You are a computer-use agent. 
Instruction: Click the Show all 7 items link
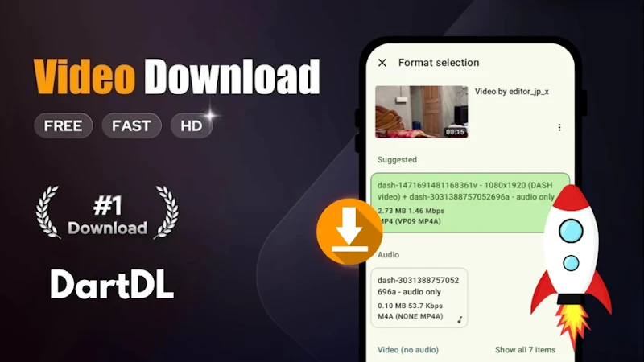tap(525, 350)
